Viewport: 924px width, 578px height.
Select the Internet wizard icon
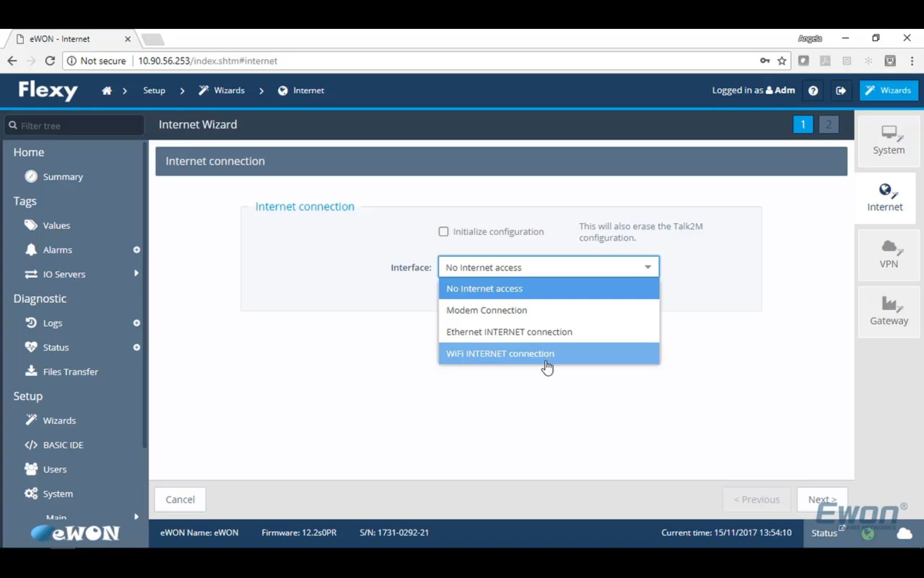point(885,197)
